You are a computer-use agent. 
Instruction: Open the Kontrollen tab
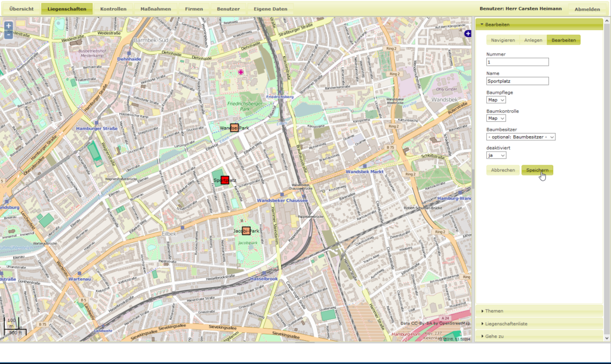click(x=113, y=9)
